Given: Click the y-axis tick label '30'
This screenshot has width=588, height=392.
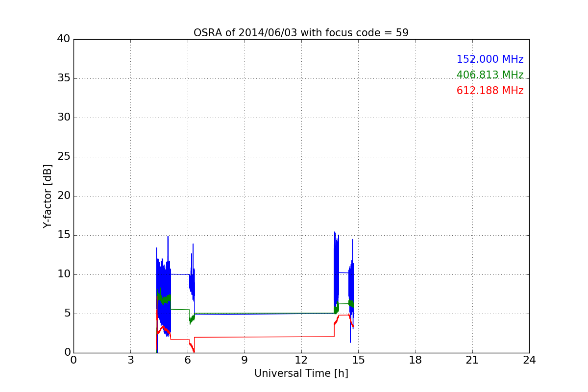Looking at the screenshot, I should coord(64,118).
